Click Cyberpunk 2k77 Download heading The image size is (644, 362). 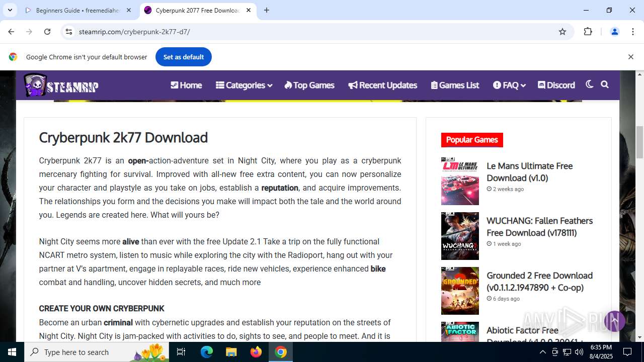(x=123, y=137)
